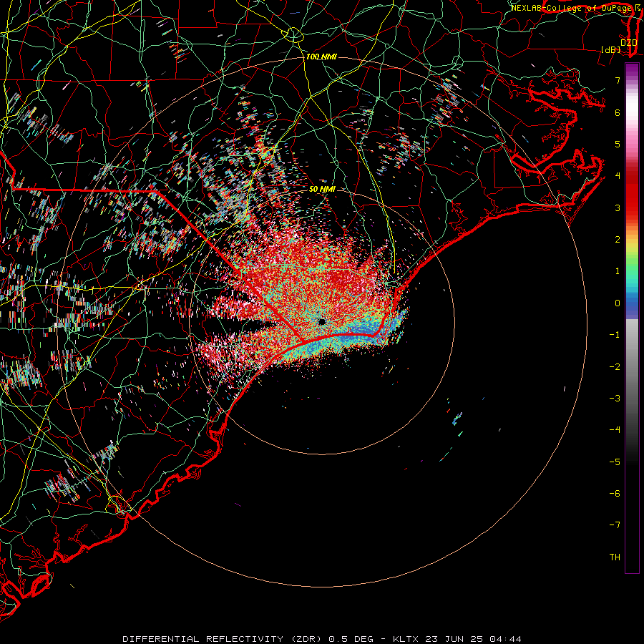Viewport: 644px width, 644px height.
Task: Click the -3 value on the color scale
Action: pos(615,399)
